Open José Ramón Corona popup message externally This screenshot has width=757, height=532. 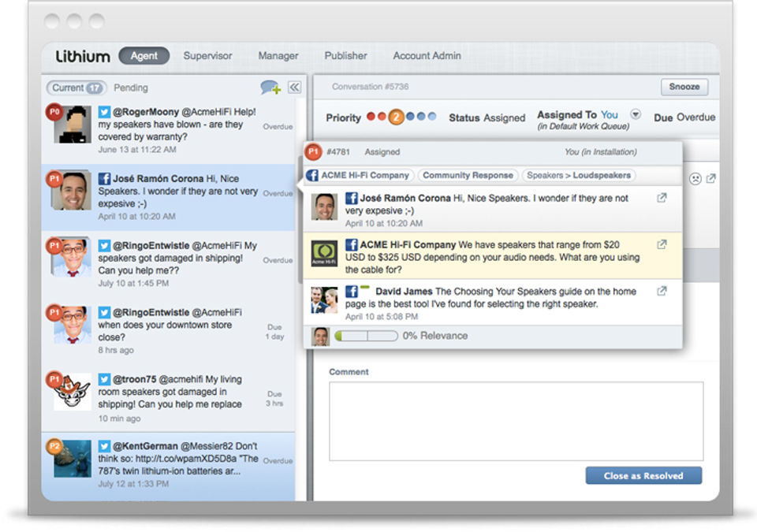click(x=662, y=198)
